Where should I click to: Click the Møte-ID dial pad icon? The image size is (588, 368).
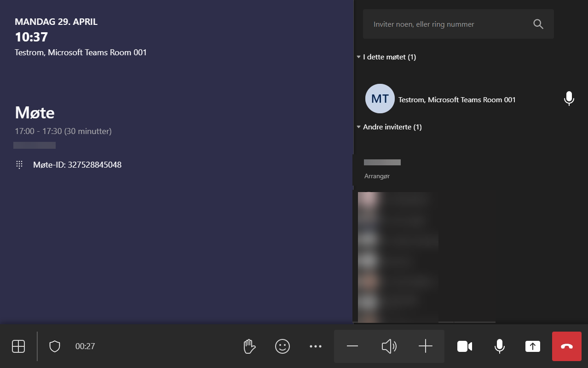click(x=19, y=165)
